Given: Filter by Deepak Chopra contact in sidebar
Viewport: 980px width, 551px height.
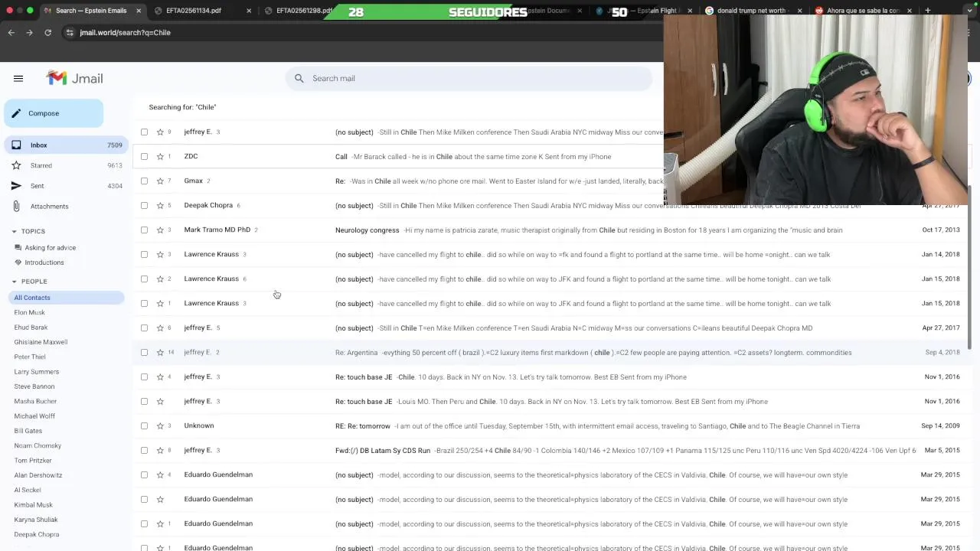Looking at the screenshot, I should (36, 535).
